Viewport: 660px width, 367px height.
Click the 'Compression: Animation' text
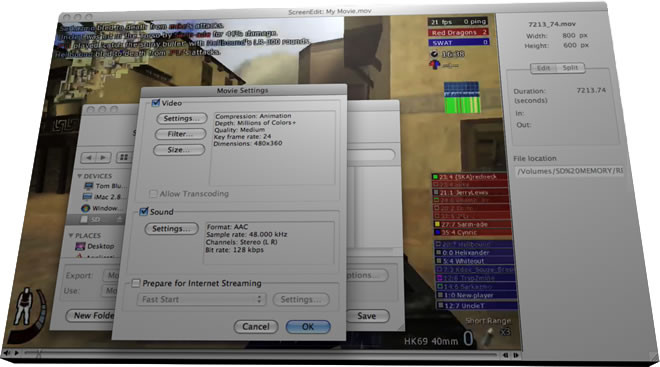(253, 116)
